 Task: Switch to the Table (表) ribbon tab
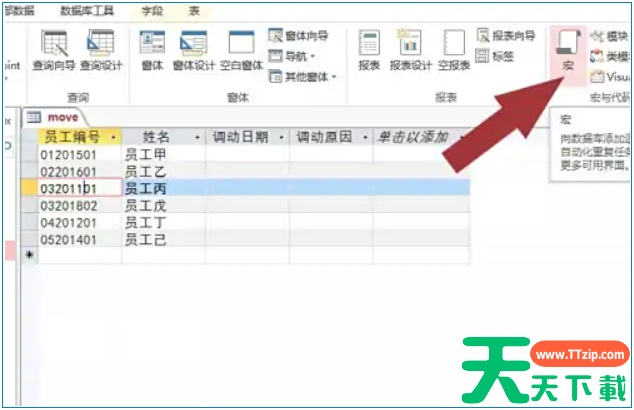194,11
